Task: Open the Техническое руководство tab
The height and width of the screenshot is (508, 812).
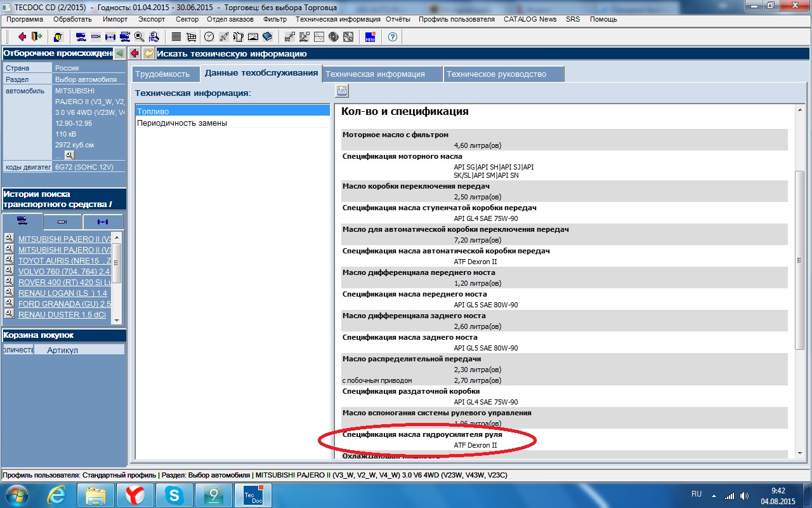Action: pyautogui.click(x=496, y=74)
